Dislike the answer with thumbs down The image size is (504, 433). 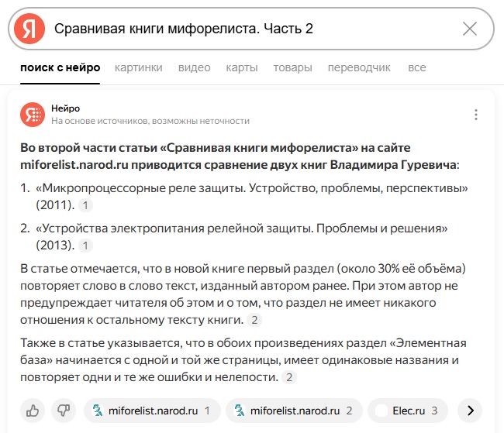coord(64,411)
